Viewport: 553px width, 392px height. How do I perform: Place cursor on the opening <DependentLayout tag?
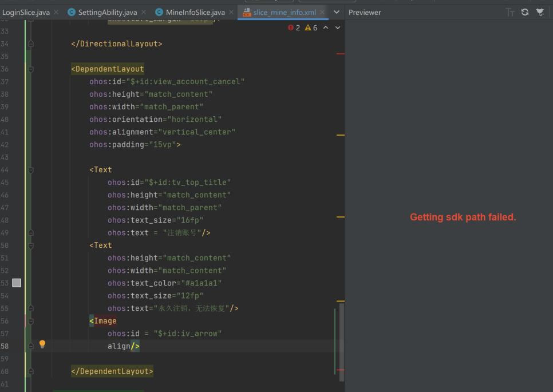[108, 69]
